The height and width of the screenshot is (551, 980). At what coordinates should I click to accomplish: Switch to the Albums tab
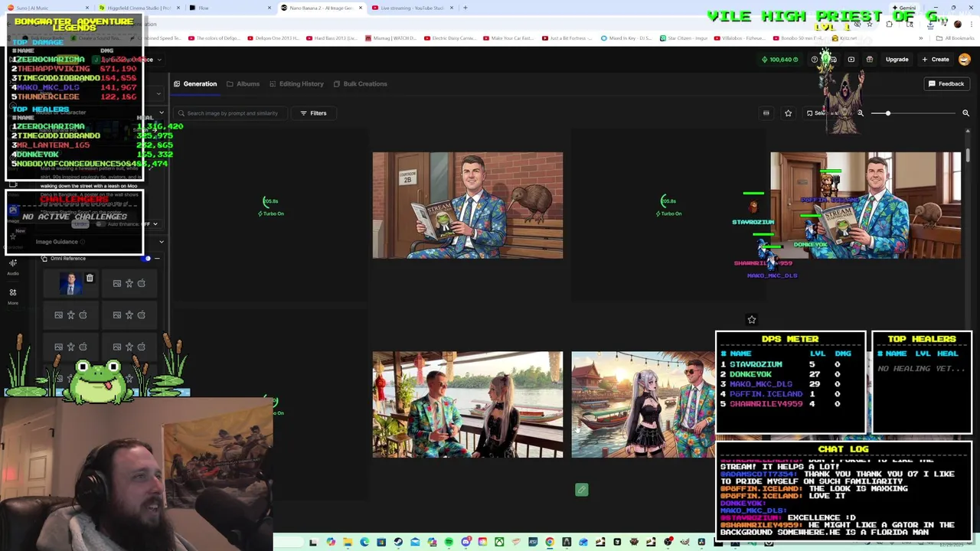pyautogui.click(x=243, y=83)
